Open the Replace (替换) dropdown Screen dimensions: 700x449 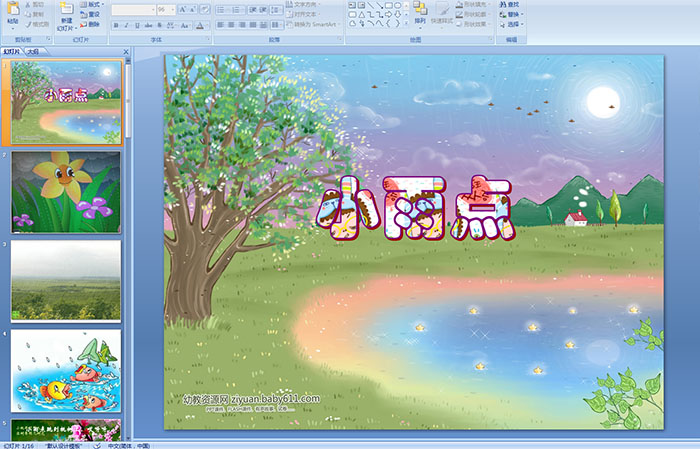(x=512, y=14)
